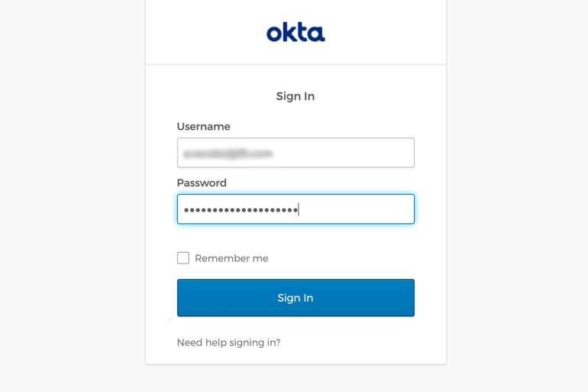The image size is (588, 392).
Task: Click the Sign In heading text
Action: pos(296,96)
